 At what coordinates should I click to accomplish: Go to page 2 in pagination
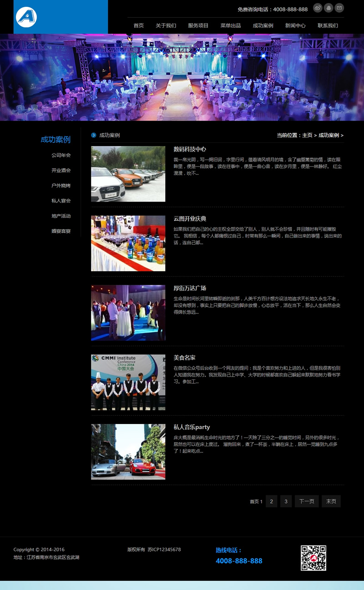click(271, 501)
